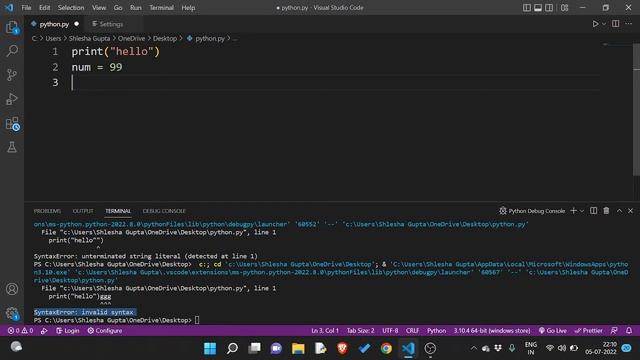Maximize panel size with chevron up
Screen dimensions: 640x360
(x=619, y=211)
